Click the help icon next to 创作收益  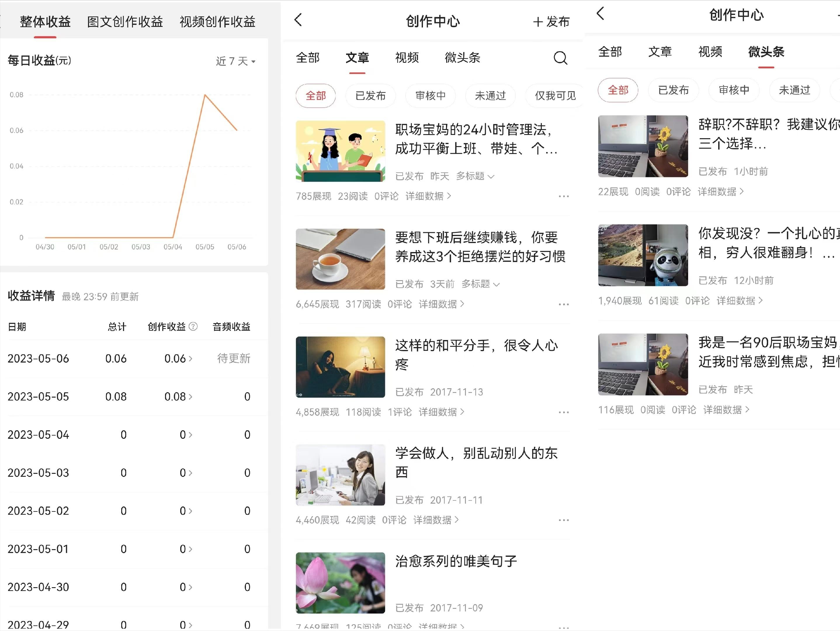[194, 327]
